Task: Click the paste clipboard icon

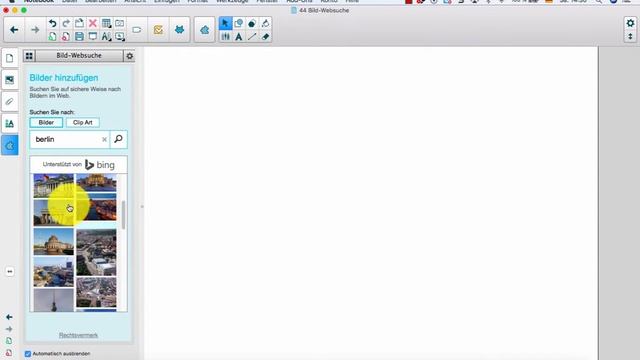Action: [x=79, y=23]
